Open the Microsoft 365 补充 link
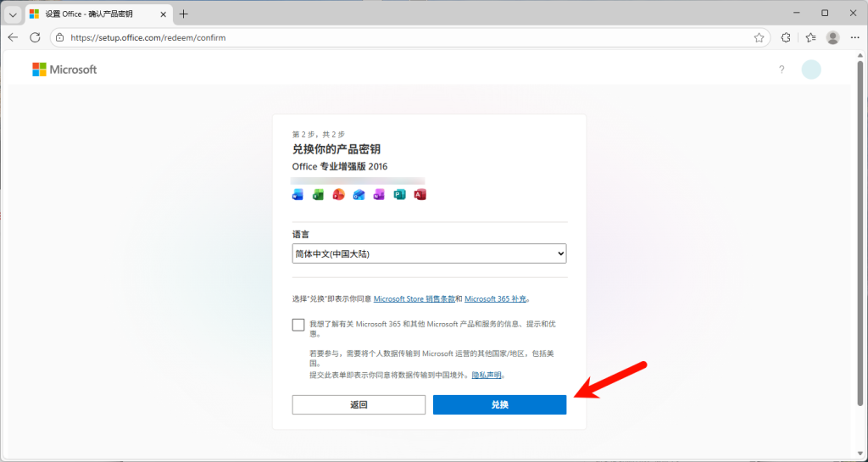Viewport: 868px width, 462px height. click(495, 298)
